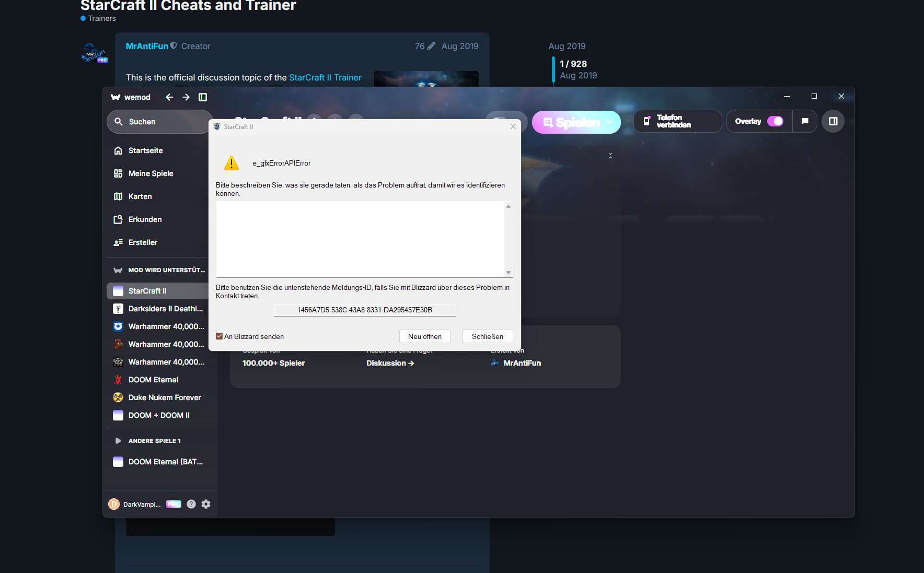Viewport: 924px width, 573px height.
Task: Click the WeMod logo in the title bar
Action: pos(115,97)
